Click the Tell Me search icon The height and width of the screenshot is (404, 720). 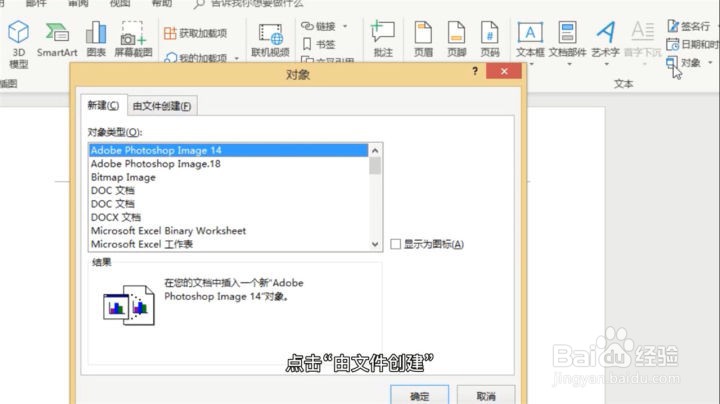[x=199, y=4]
